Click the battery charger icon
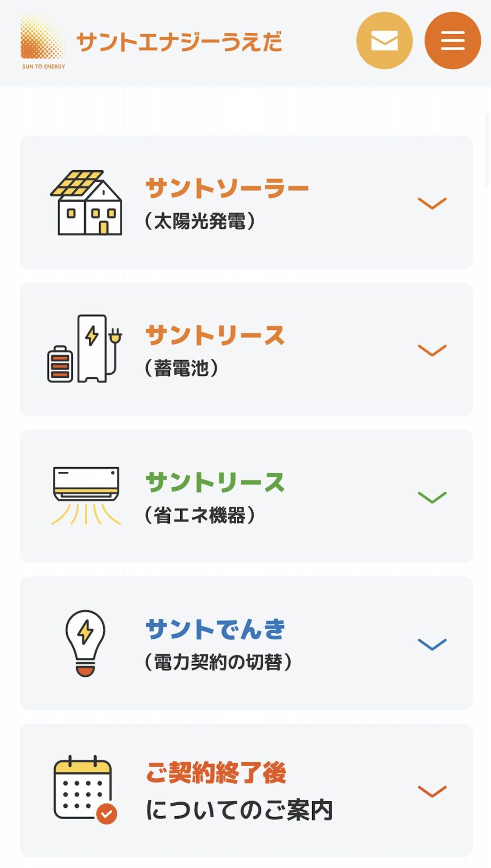Image resolution: width=491 pixels, height=868 pixels. click(x=84, y=349)
